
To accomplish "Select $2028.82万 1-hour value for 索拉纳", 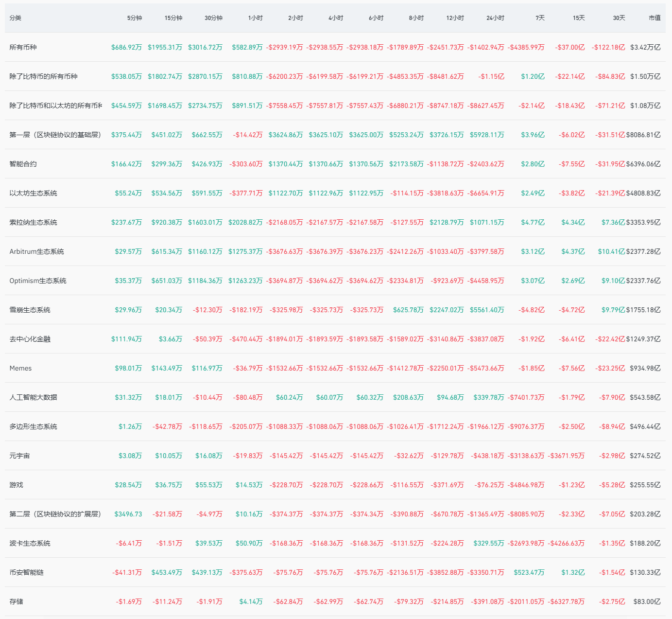I will (x=245, y=222).
